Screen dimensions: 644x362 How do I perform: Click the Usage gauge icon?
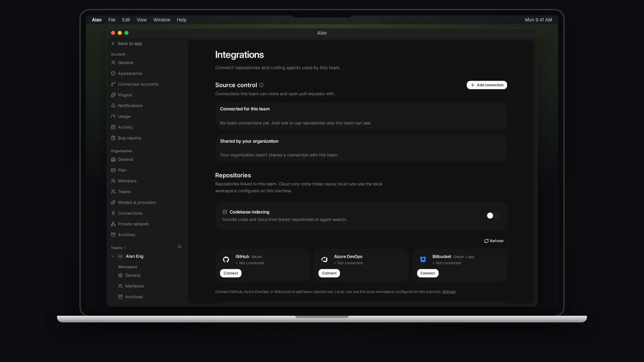[113, 117]
